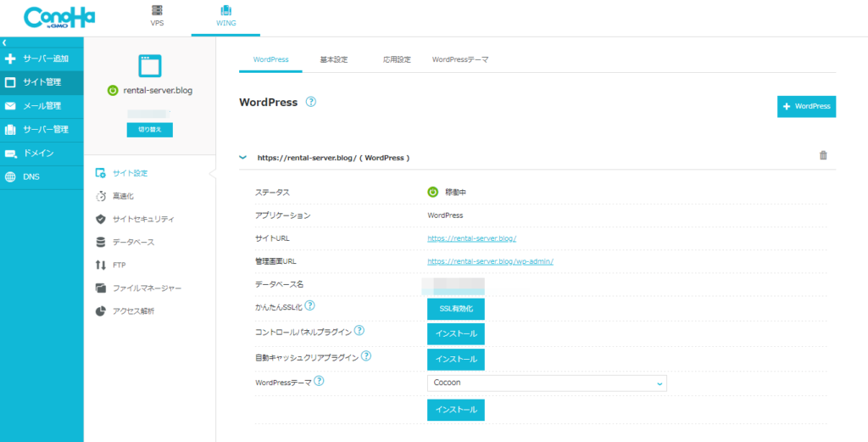Click the help icon beside コントロールパネルプラグイン
868x442 pixels.
(359, 331)
